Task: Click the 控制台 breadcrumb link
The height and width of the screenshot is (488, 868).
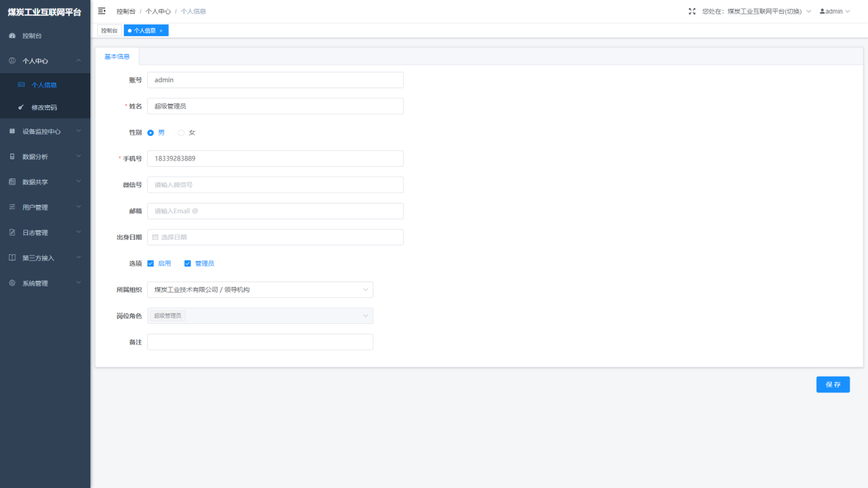Action: 126,12
